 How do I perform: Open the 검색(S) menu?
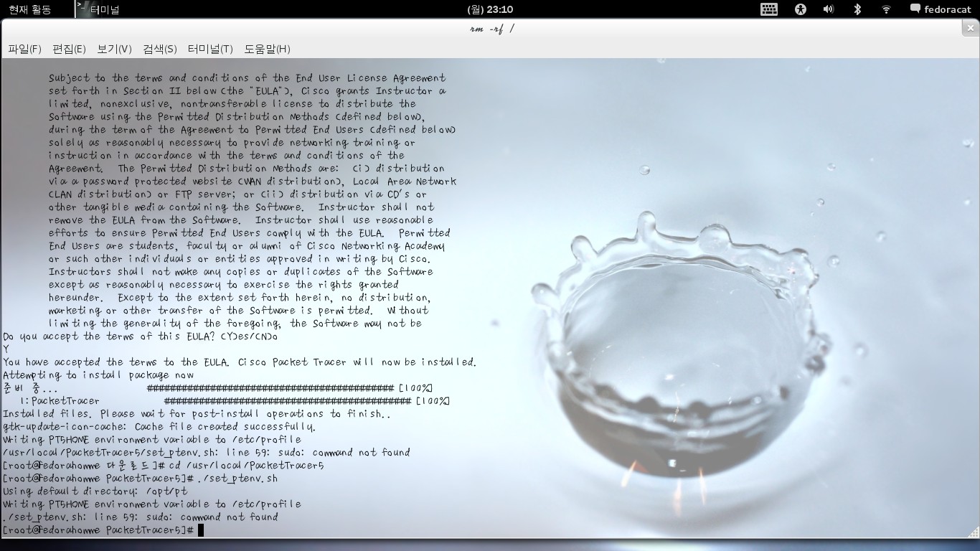pyautogui.click(x=159, y=49)
